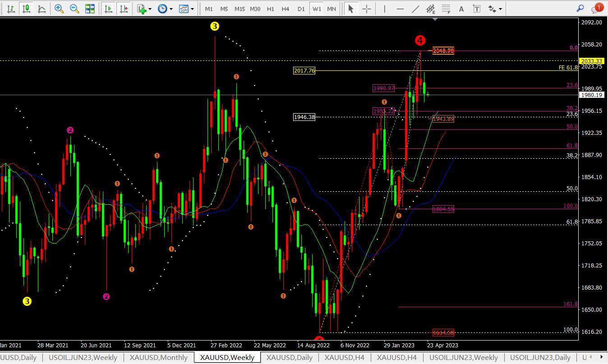Switch chart to bar chart type

click(x=11, y=9)
